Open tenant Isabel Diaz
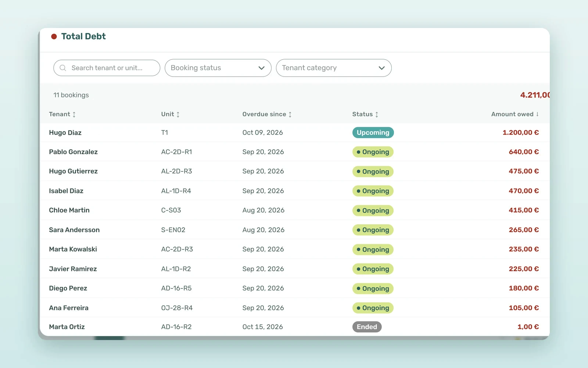 coord(66,191)
